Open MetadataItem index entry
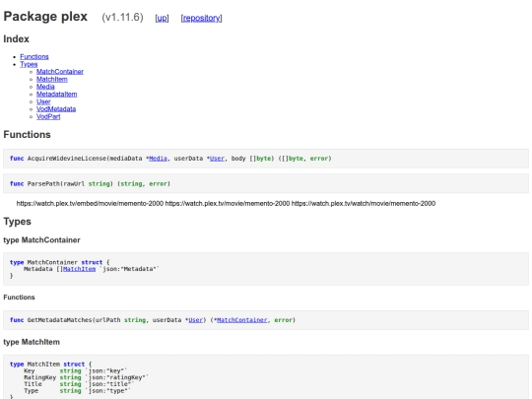Image resolution: width=532 pixels, height=399 pixels. coord(57,94)
